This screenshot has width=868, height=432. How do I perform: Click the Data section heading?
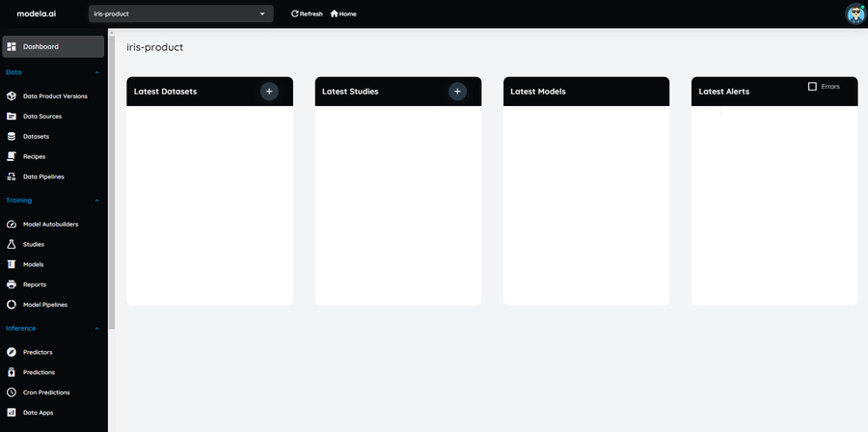[14, 72]
